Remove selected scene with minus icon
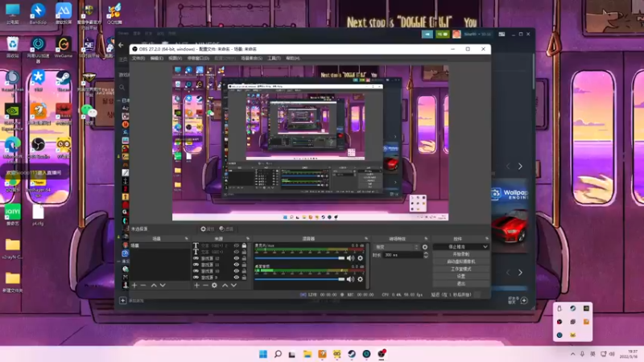The width and height of the screenshot is (644, 362). (143, 286)
